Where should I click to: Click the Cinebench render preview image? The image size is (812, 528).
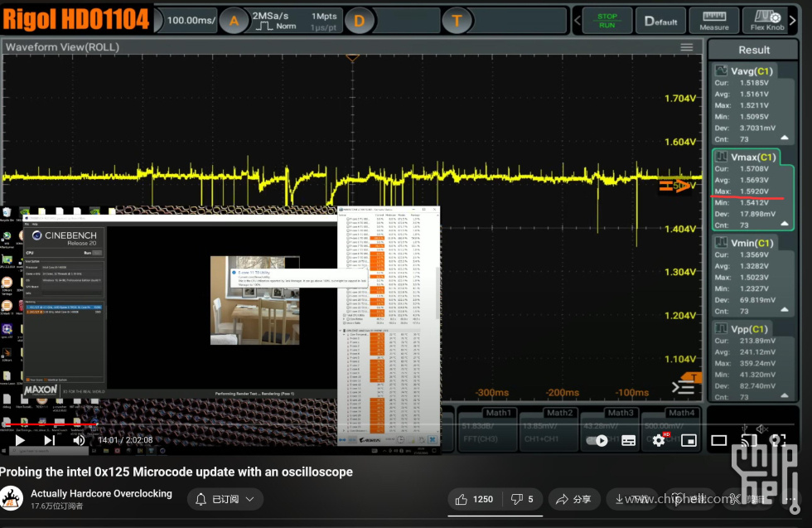pyautogui.click(x=255, y=301)
